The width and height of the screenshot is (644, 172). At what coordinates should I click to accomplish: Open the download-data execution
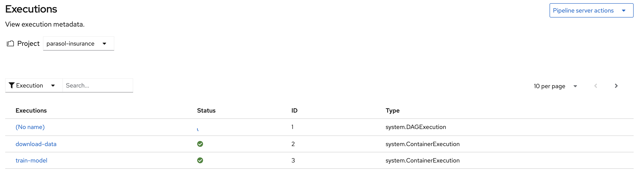pos(36,144)
